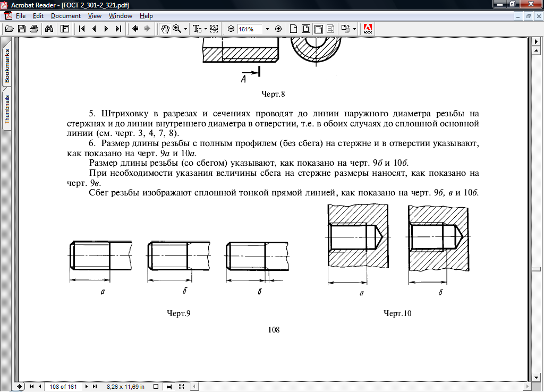Click the page number box 108 of 161
Viewport: 544px width, 392px height.
pyautogui.click(x=63, y=387)
